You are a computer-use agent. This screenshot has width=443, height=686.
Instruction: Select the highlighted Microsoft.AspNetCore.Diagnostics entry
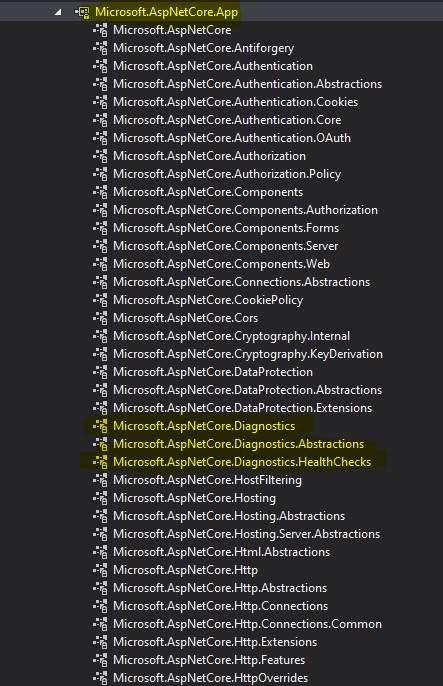pyautogui.click(x=204, y=426)
